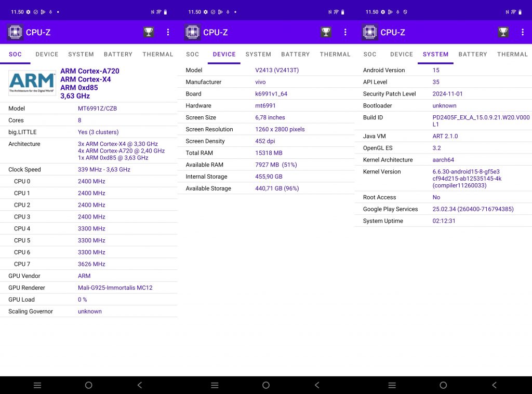This screenshot has width=532, height=394.
Task: Tap the trophy icon in the left CPU-Z screen
Action: pos(149,32)
